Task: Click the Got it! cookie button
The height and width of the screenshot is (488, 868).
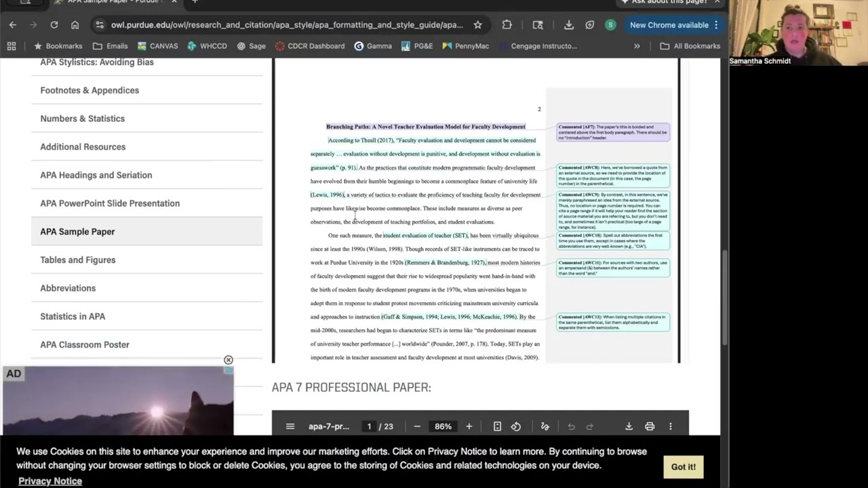Action: (683, 467)
